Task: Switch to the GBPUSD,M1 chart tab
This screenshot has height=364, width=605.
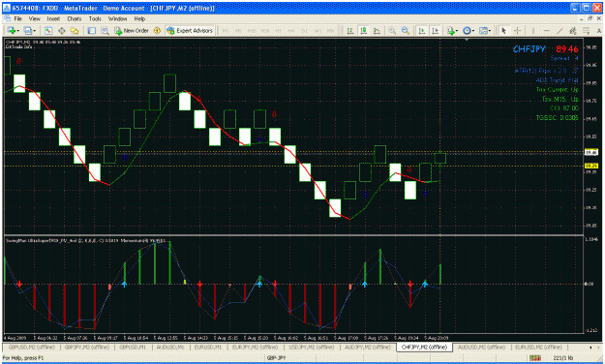Action: click(133, 347)
